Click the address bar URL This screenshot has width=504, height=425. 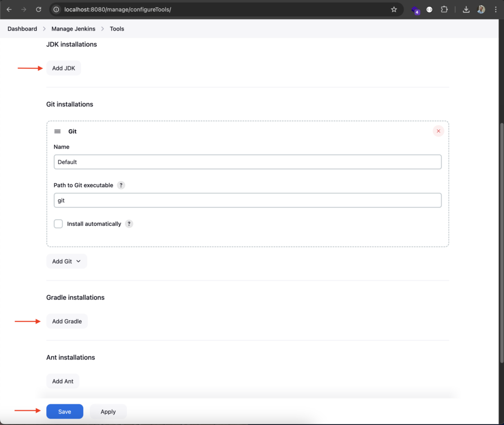118,10
